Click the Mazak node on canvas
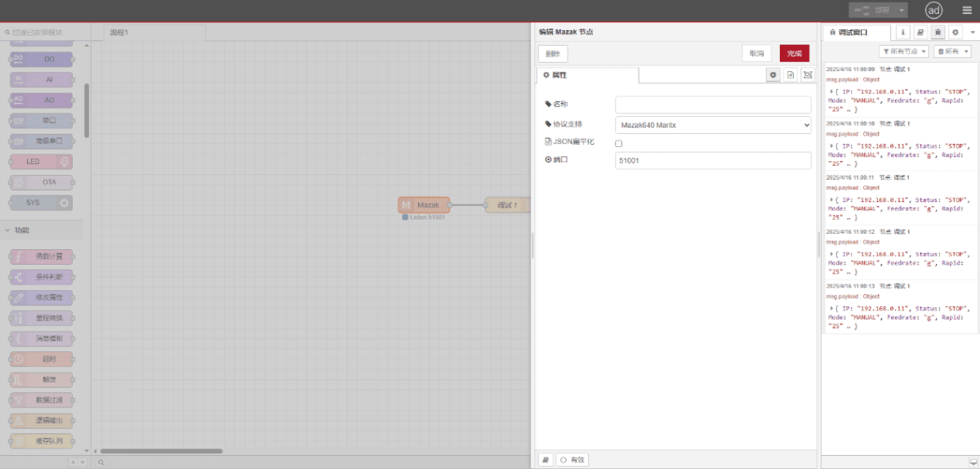Image resolution: width=980 pixels, height=469 pixels. point(425,204)
